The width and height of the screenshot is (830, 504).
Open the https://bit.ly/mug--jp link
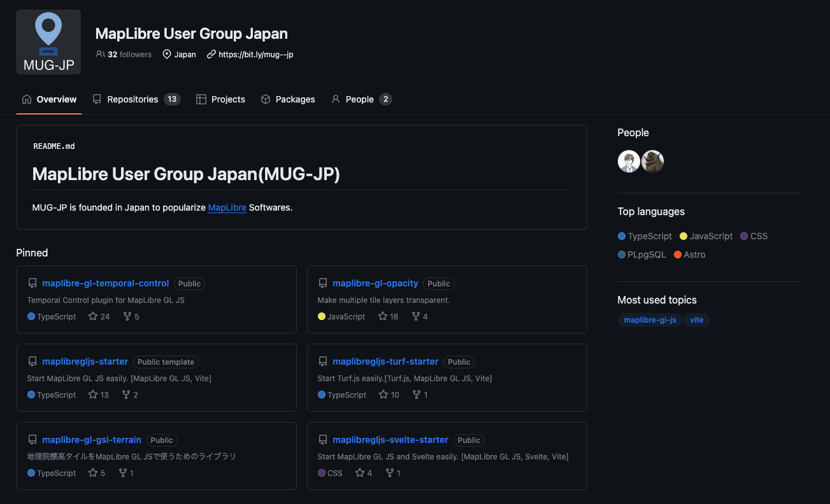tap(255, 54)
